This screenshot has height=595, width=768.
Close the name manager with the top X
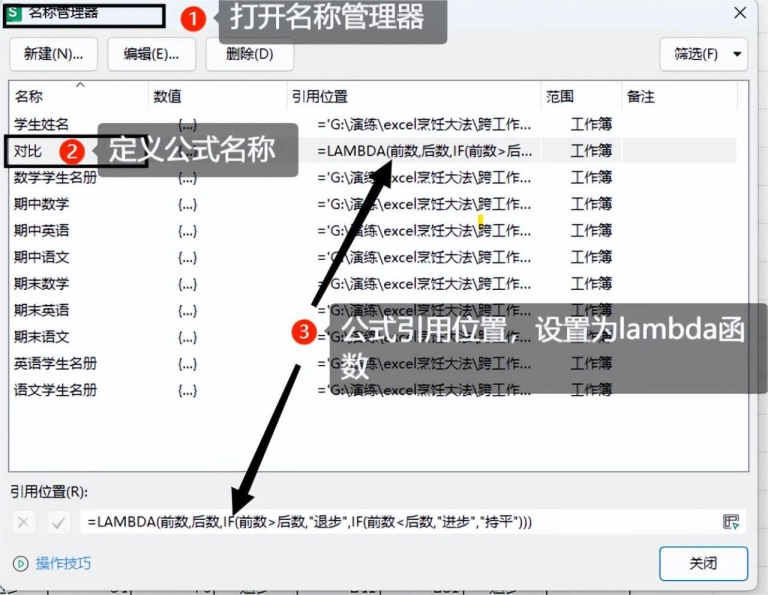pos(740,13)
